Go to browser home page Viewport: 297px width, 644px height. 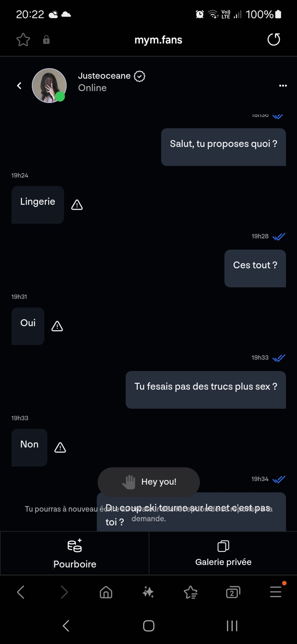coord(106,592)
